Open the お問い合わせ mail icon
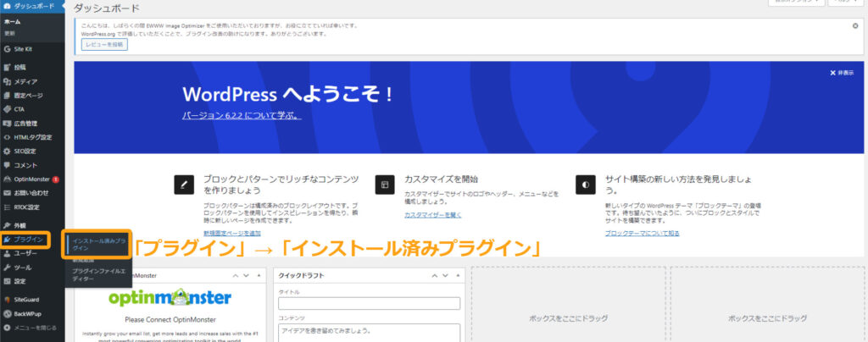 pos(7,193)
